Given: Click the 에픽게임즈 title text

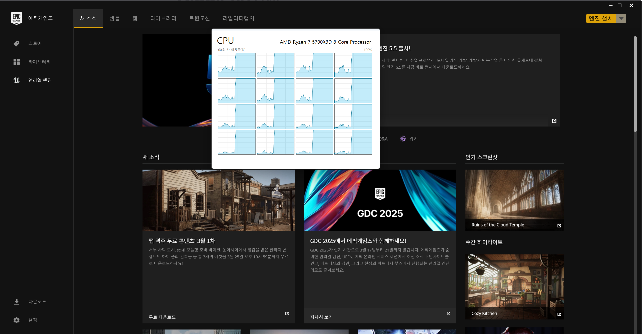Looking at the screenshot, I should [x=40, y=18].
